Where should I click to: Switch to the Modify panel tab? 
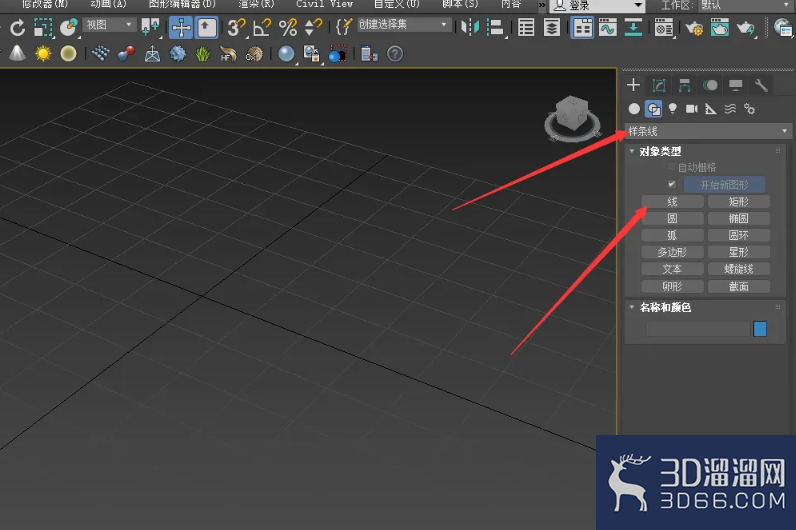click(x=659, y=85)
